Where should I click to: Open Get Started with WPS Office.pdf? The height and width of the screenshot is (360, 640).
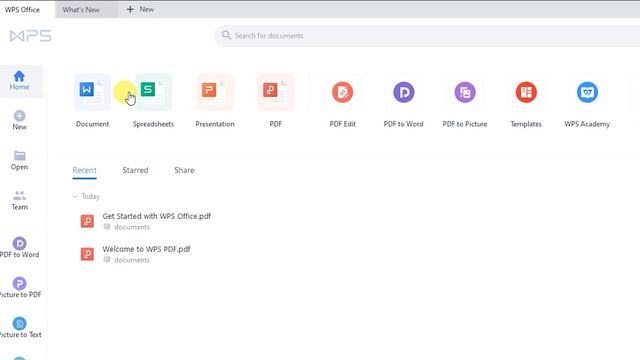pyautogui.click(x=156, y=216)
